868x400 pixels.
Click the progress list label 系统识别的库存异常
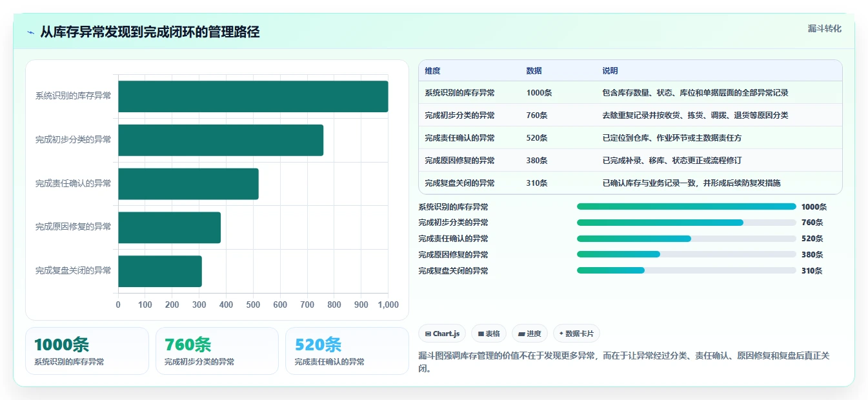click(453, 207)
